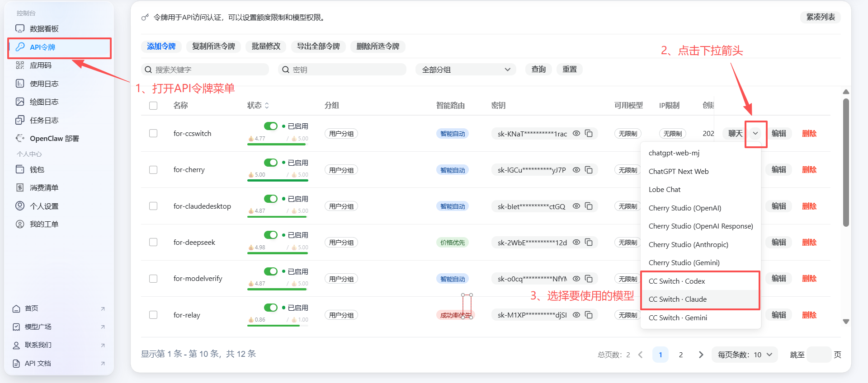The height and width of the screenshot is (383, 868).
Task: Click the 批量修改 button
Action: (x=266, y=46)
